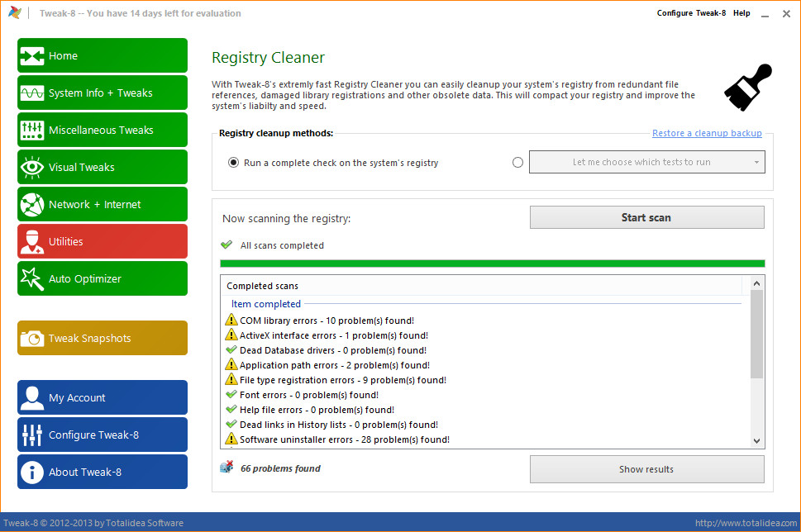Click warning icon for File type registration errors
801x532 pixels.
231,379
